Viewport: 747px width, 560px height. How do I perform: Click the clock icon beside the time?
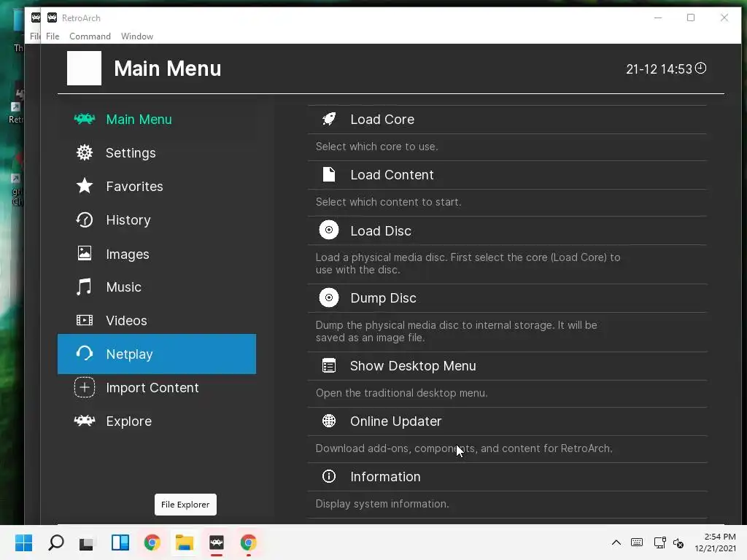point(700,68)
